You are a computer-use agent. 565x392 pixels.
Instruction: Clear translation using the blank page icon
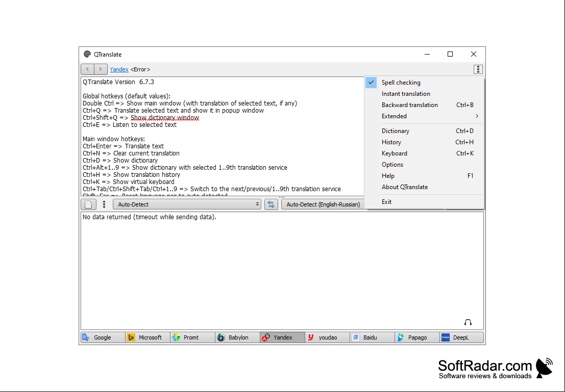pyautogui.click(x=88, y=204)
